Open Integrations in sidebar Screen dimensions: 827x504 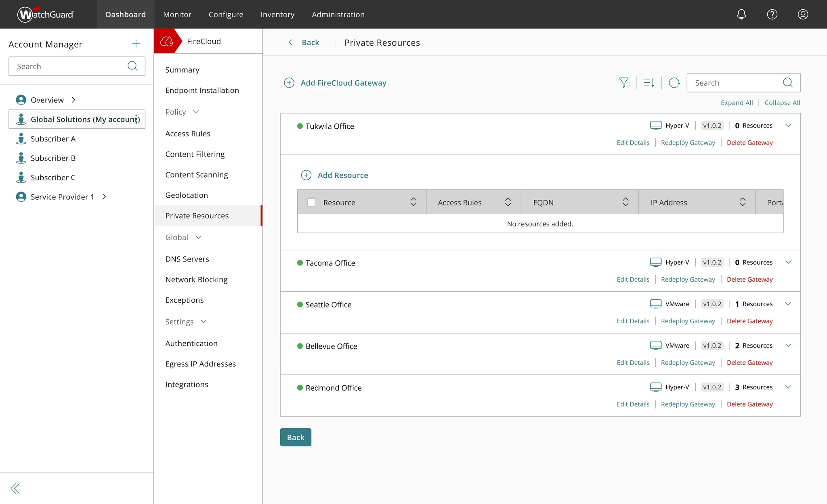187,385
